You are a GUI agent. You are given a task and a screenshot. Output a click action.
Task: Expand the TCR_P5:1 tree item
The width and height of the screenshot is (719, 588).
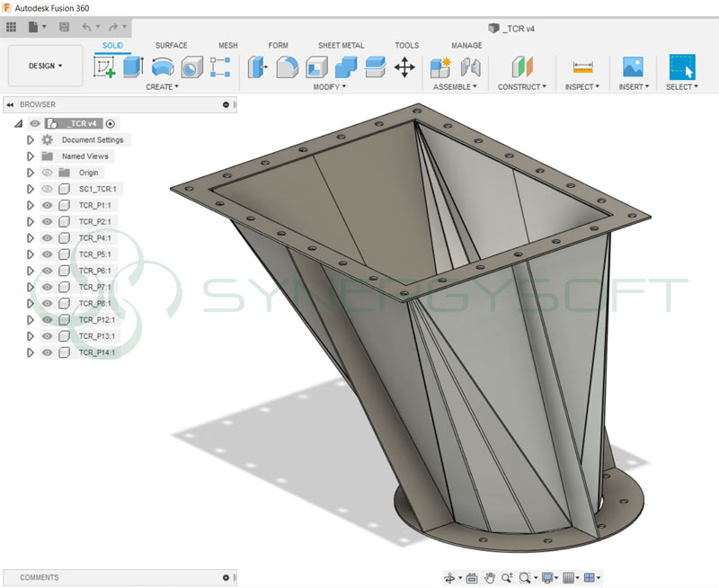click(x=30, y=254)
